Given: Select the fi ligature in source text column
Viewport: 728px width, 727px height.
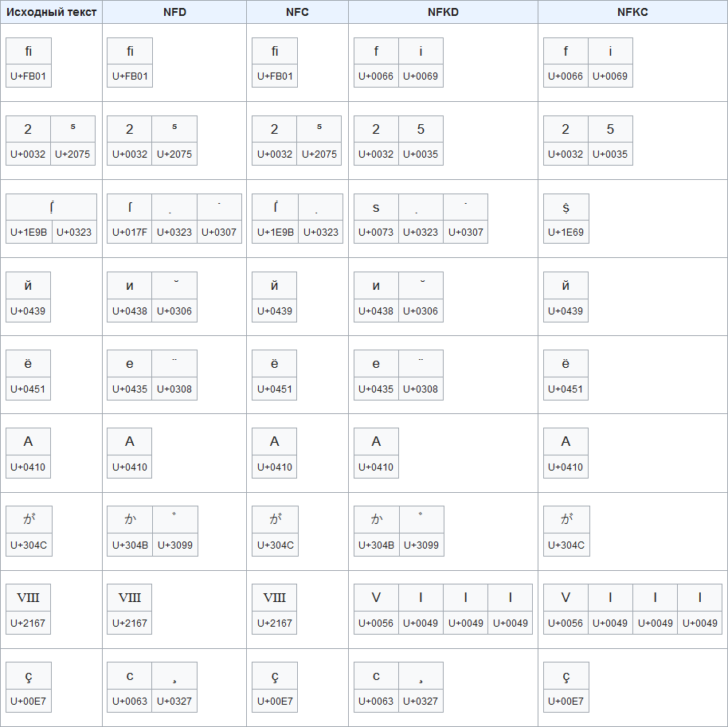Looking at the screenshot, I should pos(28,62).
